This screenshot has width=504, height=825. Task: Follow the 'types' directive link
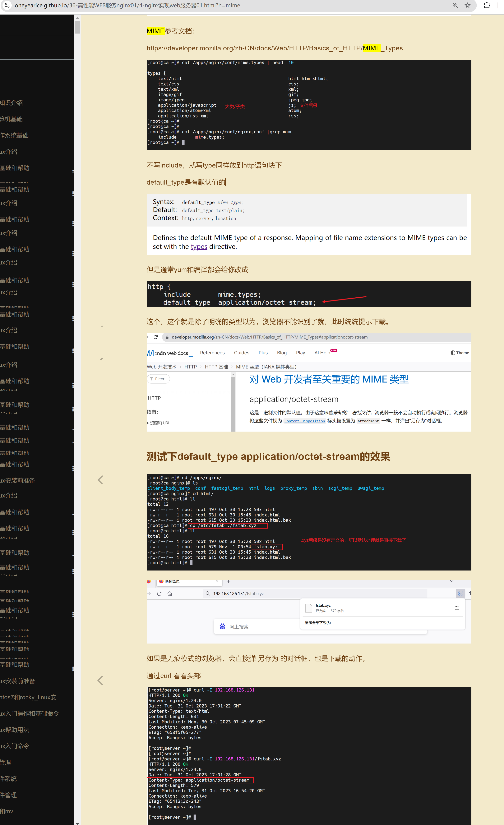[199, 247]
